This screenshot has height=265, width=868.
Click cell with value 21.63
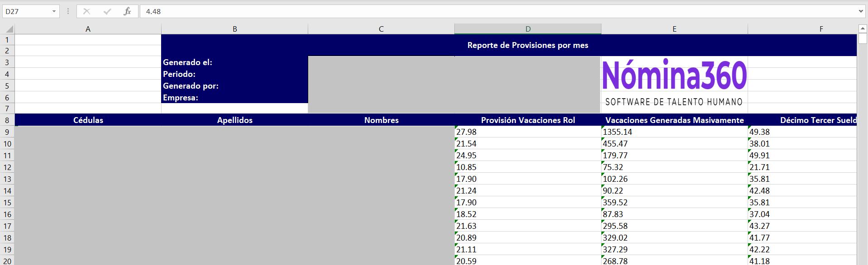(x=528, y=226)
